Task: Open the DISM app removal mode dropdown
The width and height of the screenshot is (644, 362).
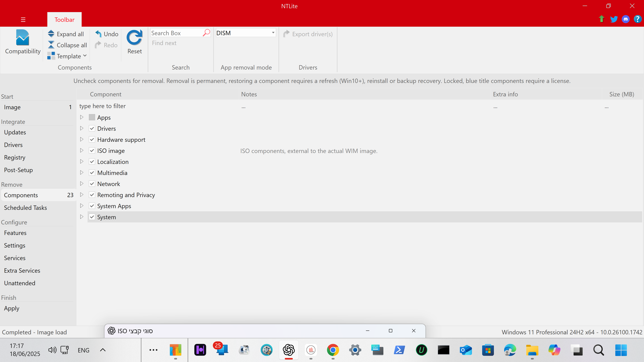Action: pos(246,33)
